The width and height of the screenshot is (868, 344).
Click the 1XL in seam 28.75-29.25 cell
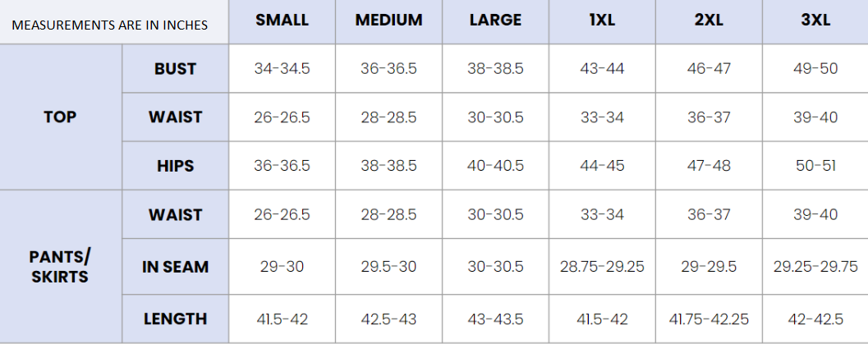coord(602,267)
